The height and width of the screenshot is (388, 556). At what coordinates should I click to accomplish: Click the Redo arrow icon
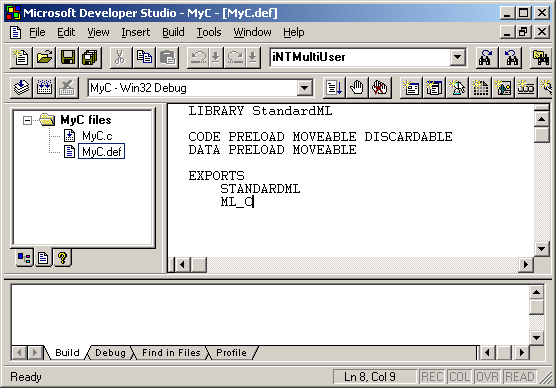tap(235, 57)
